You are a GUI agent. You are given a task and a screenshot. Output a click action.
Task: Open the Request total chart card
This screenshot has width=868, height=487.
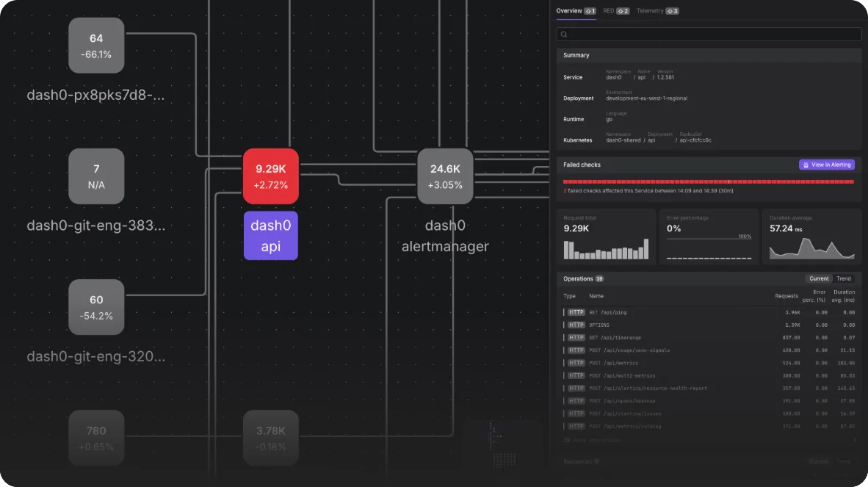point(606,237)
